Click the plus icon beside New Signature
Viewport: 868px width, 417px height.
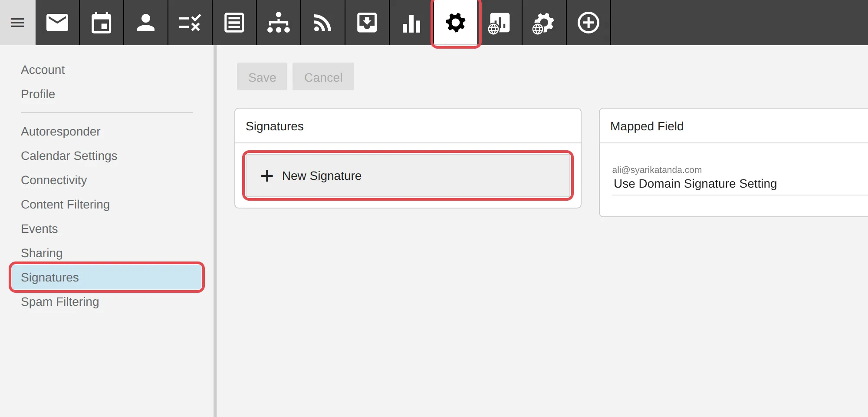267,175
